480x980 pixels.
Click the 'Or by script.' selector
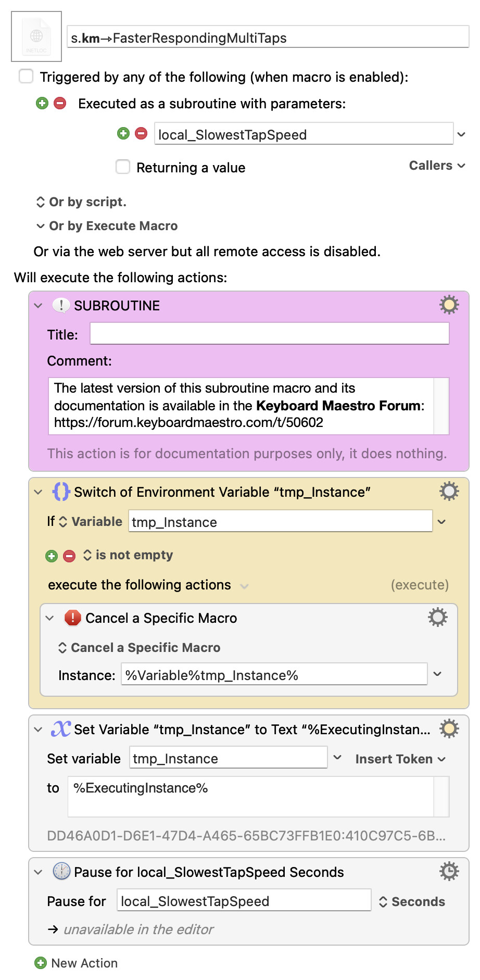[81, 202]
